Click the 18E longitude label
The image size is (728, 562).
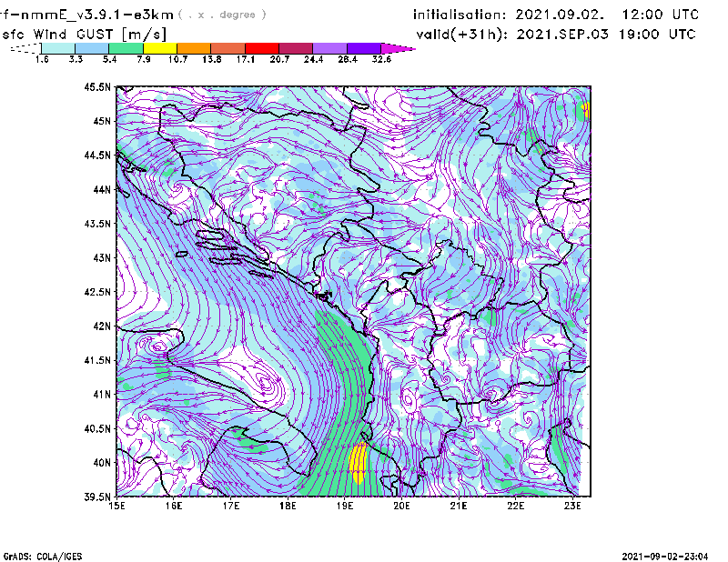pyautogui.click(x=288, y=506)
